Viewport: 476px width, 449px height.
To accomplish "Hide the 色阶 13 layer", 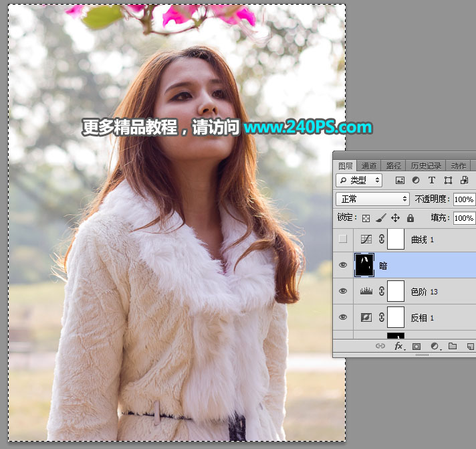I will coord(343,292).
